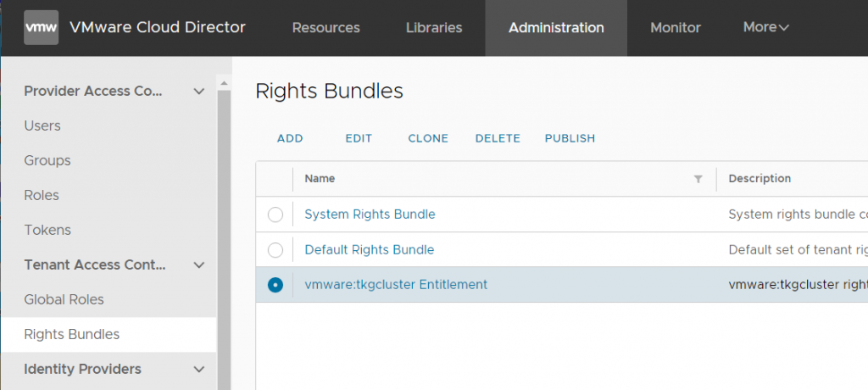Switch to the Libraries tab
868x390 pixels.
(434, 28)
